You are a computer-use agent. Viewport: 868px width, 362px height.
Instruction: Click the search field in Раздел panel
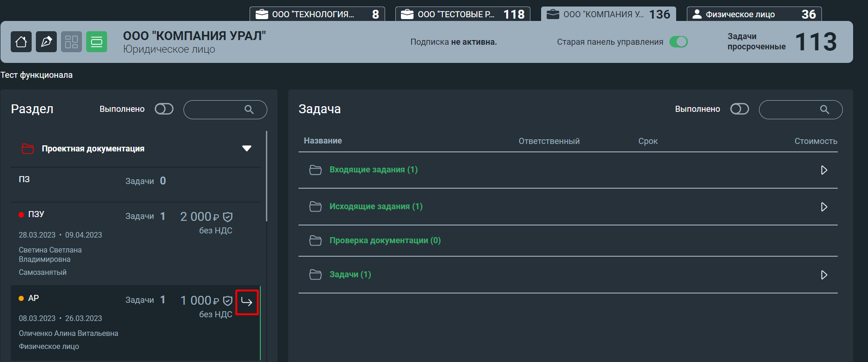[225, 109]
